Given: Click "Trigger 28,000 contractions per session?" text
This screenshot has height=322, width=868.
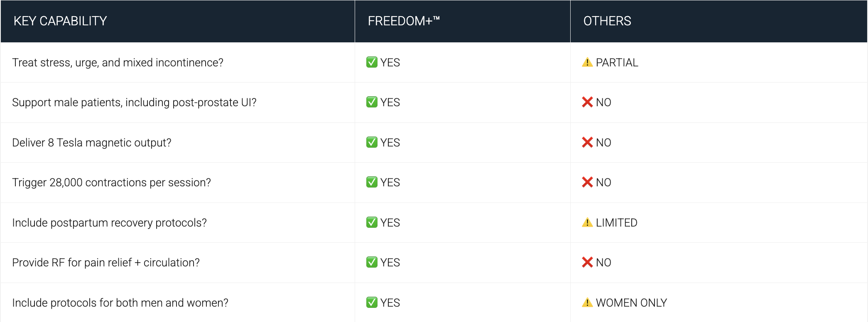Looking at the screenshot, I should (x=111, y=183).
